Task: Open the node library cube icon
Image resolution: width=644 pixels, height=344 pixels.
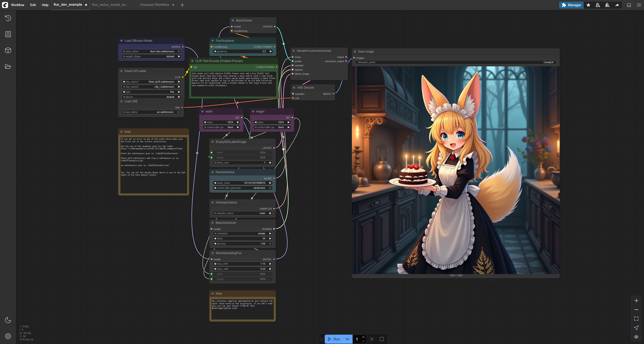Action: [x=8, y=50]
